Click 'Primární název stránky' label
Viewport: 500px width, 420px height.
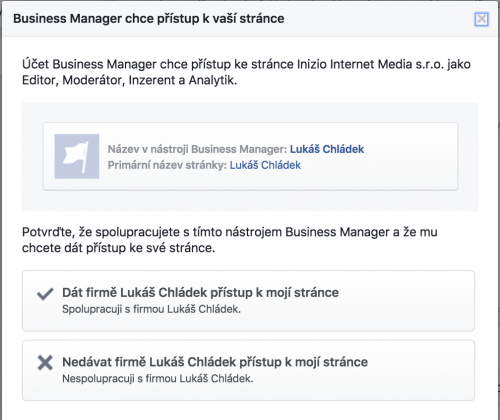point(167,165)
